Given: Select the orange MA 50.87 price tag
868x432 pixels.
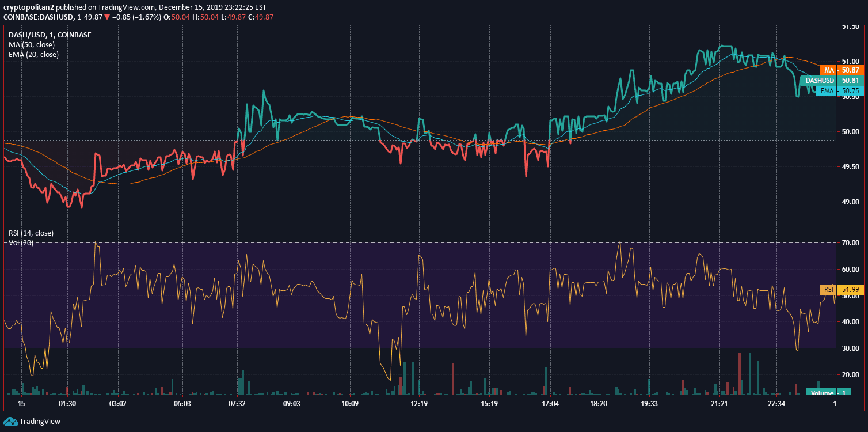Looking at the screenshot, I should (842, 70).
